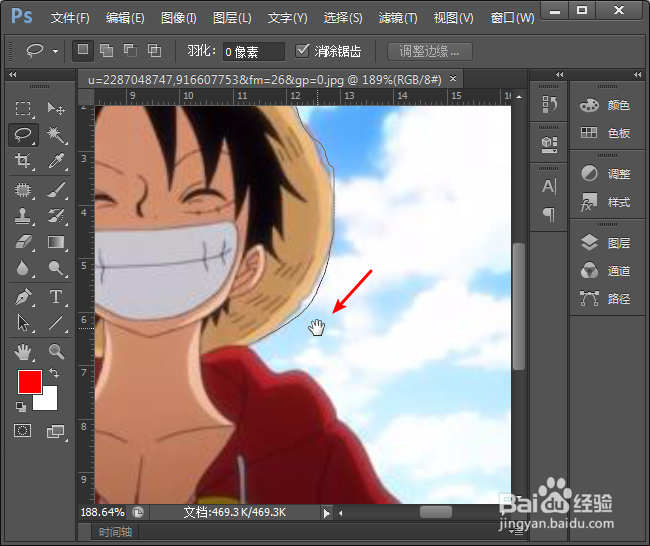Image resolution: width=650 pixels, height=546 pixels.
Task: Select the Blur tool
Action: tap(23, 268)
